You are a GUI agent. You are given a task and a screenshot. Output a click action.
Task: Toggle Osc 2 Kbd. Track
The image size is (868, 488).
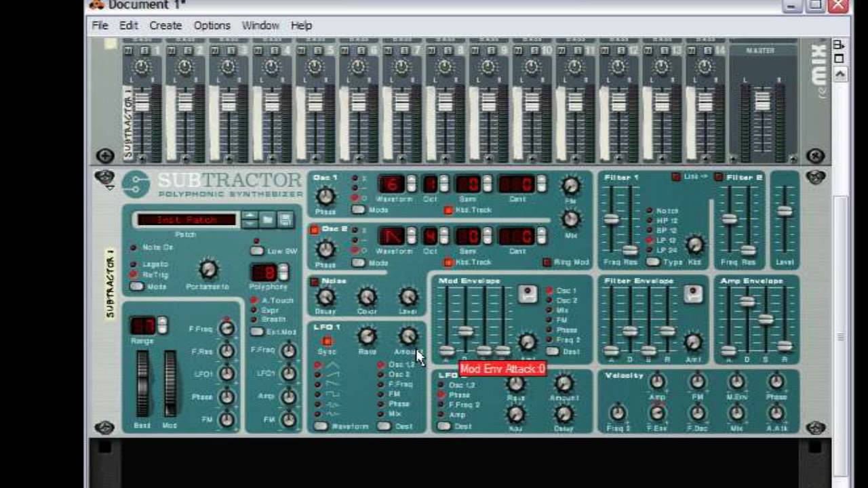(x=448, y=262)
